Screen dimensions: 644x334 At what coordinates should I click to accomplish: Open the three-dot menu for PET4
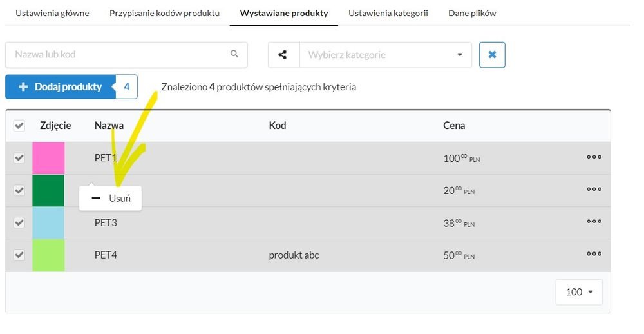(x=594, y=254)
